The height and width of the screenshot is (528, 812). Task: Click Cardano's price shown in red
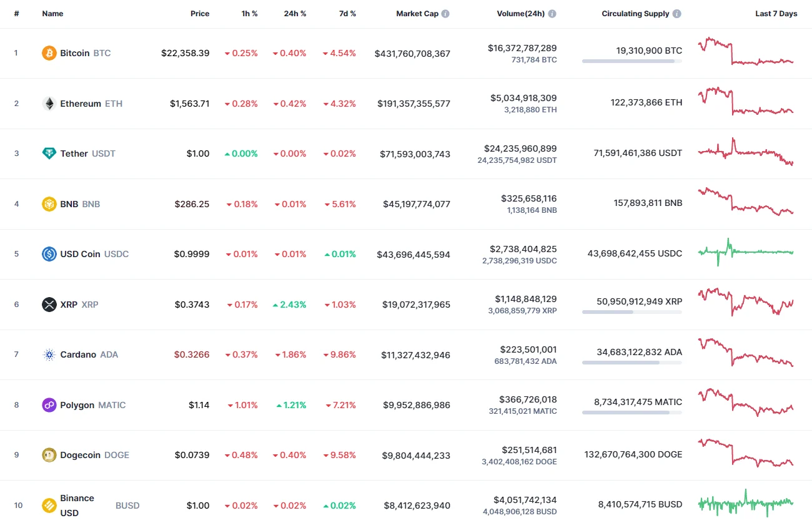click(x=191, y=354)
